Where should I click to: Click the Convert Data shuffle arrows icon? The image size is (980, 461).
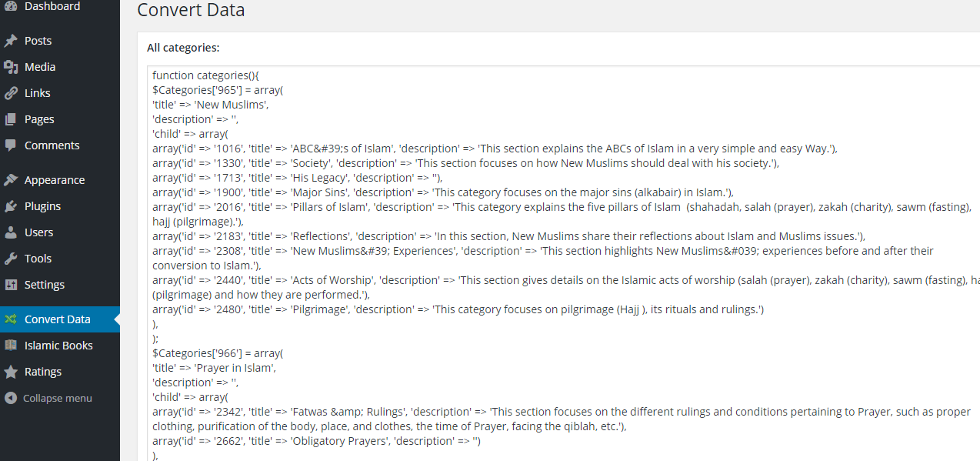(x=11, y=319)
